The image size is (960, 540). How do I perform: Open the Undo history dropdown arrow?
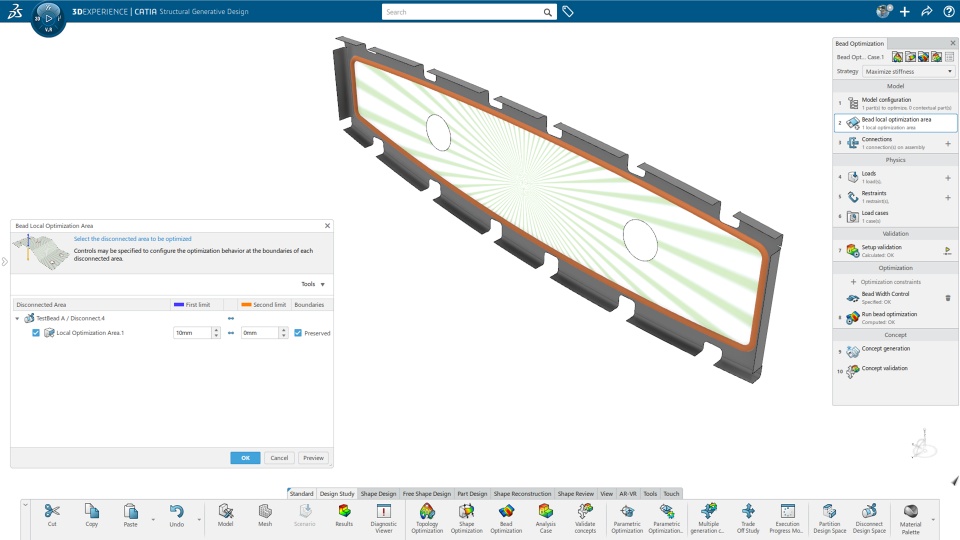pyautogui.click(x=199, y=520)
